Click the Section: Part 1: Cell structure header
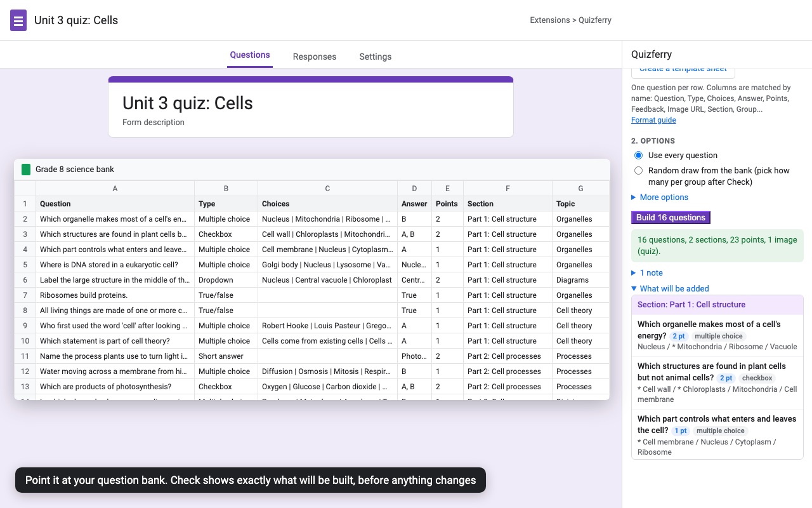Image resolution: width=812 pixels, height=508 pixels. tap(717, 305)
